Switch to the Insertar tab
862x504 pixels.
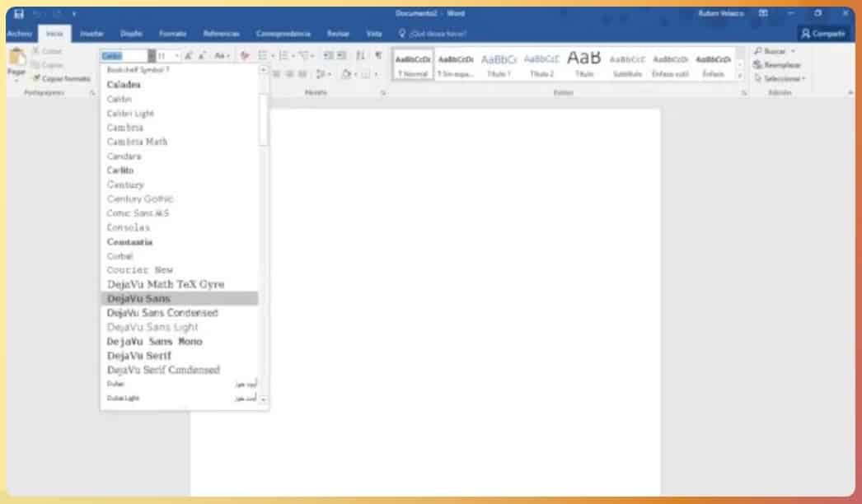click(x=91, y=34)
